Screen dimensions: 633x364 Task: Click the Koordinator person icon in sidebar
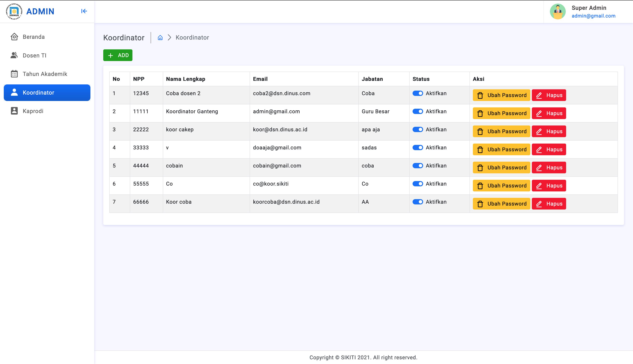point(14,92)
